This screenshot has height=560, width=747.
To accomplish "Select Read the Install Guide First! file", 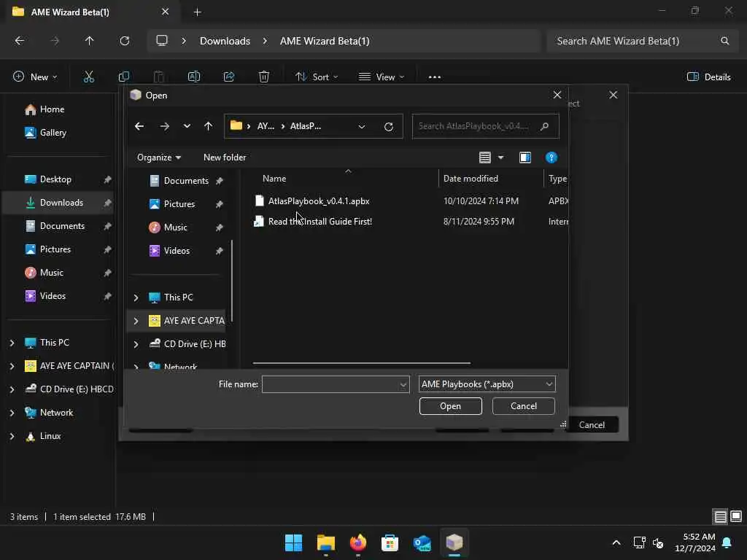I will click(x=320, y=222).
